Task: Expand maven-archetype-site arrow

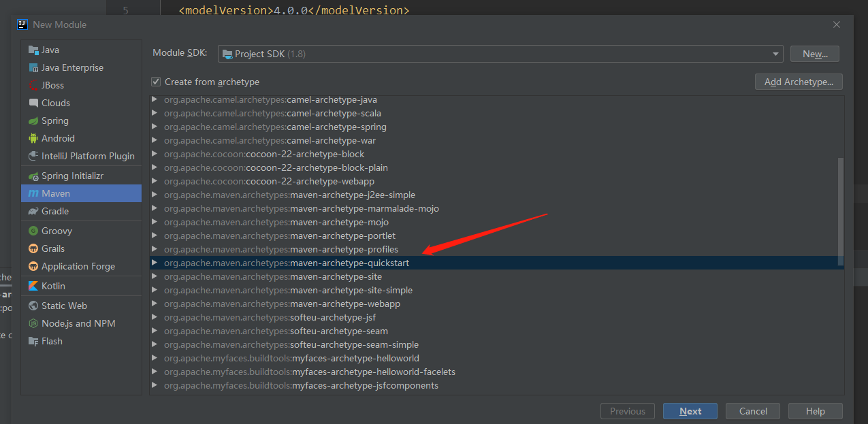Action: pos(155,276)
